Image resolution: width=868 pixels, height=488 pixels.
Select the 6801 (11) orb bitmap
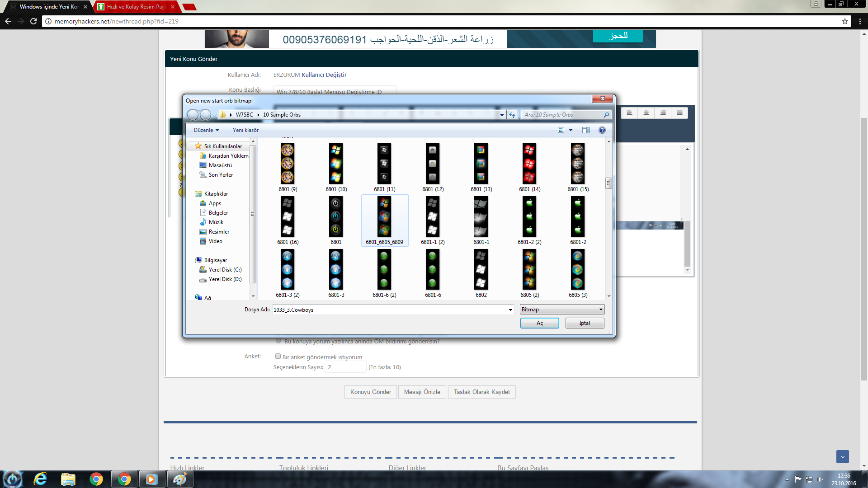click(x=384, y=168)
